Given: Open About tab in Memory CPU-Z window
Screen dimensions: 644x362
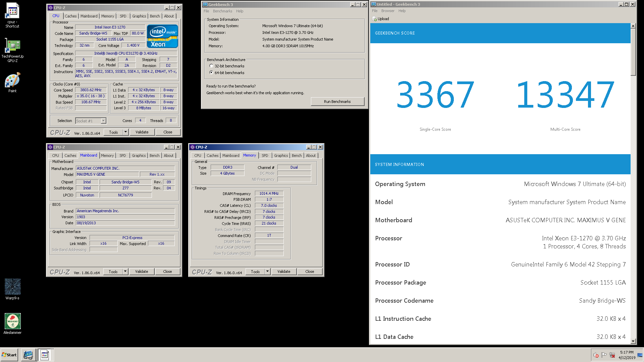Looking at the screenshot, I should [x=311, y=156].
